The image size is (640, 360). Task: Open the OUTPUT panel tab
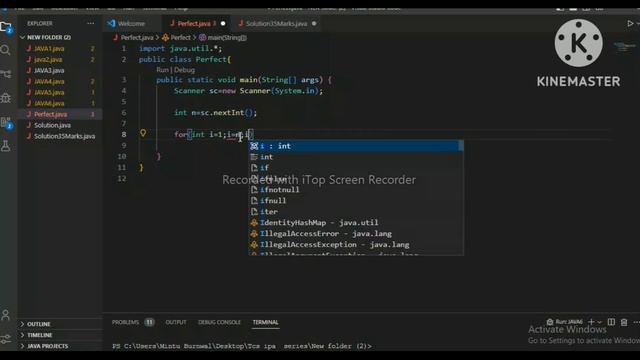click(x=176, y=322)
